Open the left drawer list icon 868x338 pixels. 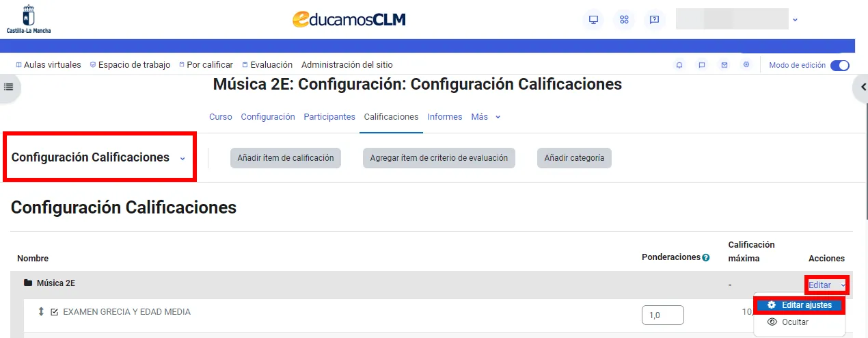(9, 87)
